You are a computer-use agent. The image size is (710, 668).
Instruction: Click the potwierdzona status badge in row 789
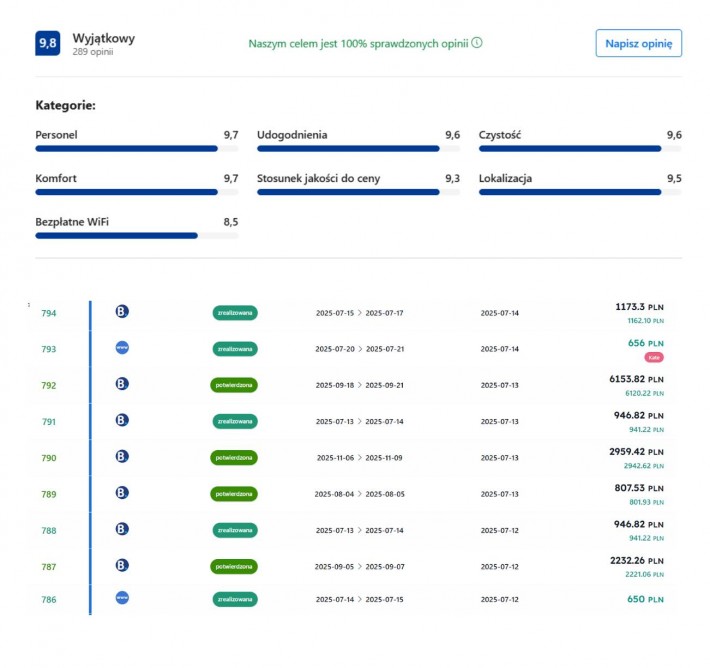[234, 494]
